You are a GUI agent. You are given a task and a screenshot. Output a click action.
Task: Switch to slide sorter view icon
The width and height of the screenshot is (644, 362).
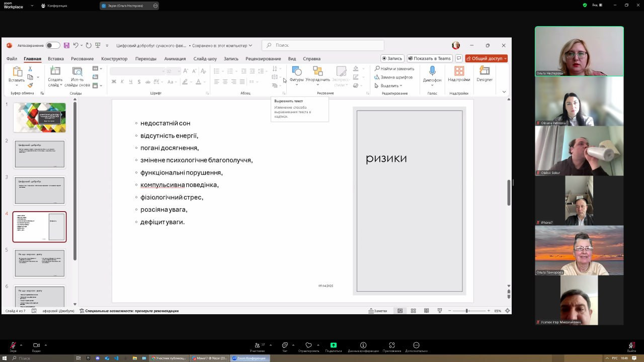[x=413, y=311]
